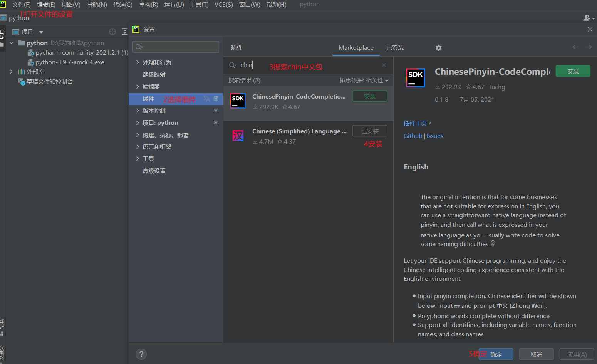Confirm settings with the 确定 button
Screen dimensions: 597x364
(496, 354)
